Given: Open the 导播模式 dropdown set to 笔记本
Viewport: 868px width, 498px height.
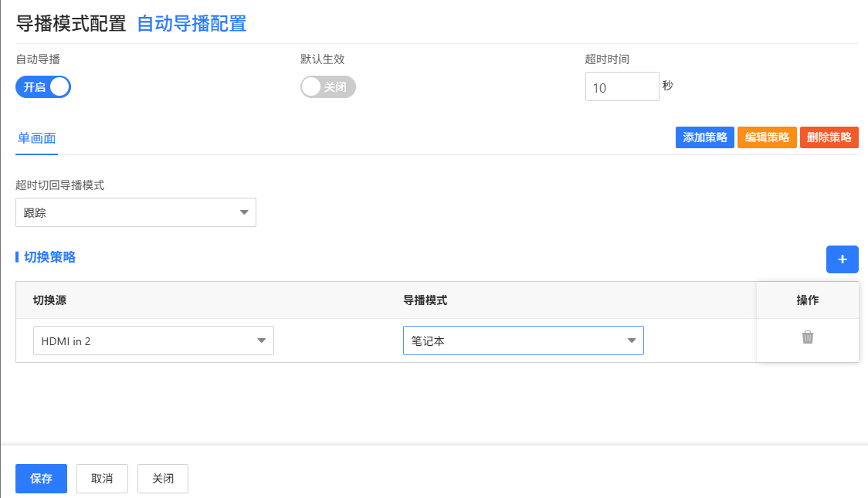Looking at the screenshot, I should [523, 340].
